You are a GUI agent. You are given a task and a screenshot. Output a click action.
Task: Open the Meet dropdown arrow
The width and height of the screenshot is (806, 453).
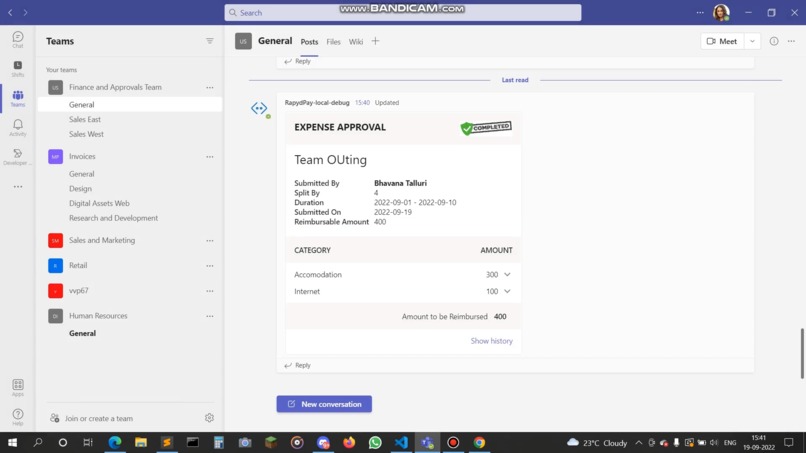tap(752, 41)
